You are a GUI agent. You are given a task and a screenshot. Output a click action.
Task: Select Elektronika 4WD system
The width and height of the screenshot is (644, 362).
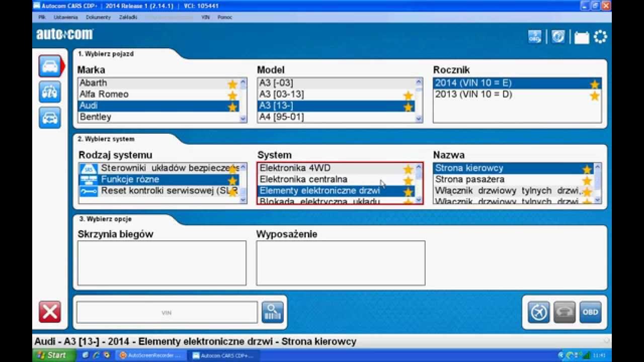336,168
